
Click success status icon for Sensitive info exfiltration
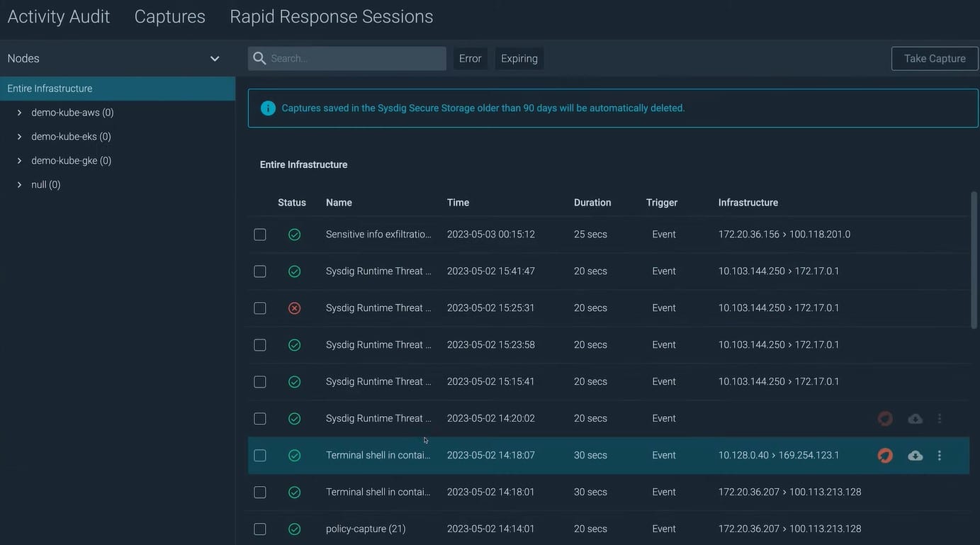pos(295,235)
